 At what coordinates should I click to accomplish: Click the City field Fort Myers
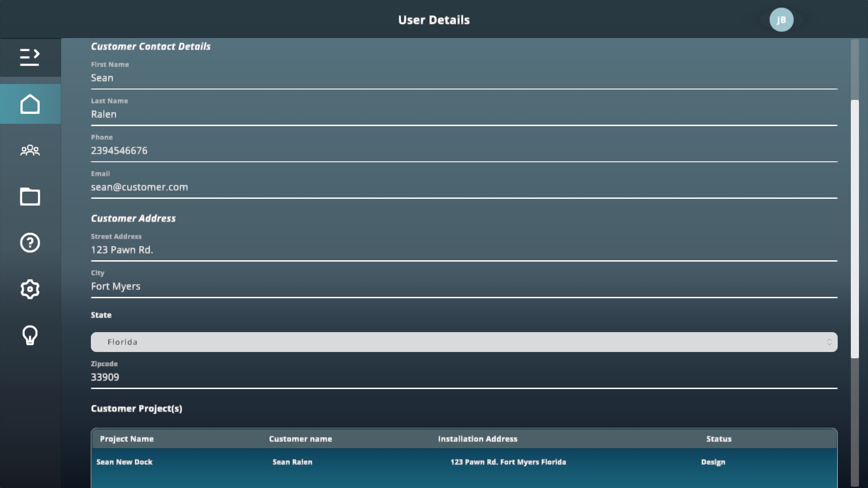pyautogui.click(x=464, y=286)
